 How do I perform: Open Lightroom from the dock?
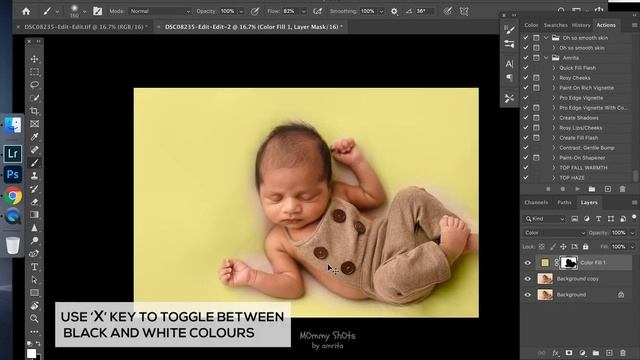tap(13, 153)
